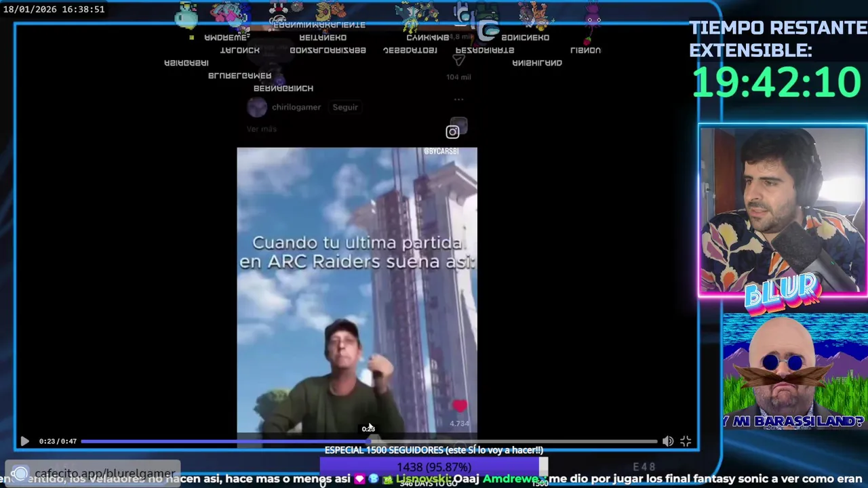Click the BLUR neon logo
Image resolution: width=868 pixels, height=488 pixels.
[783, 295]
